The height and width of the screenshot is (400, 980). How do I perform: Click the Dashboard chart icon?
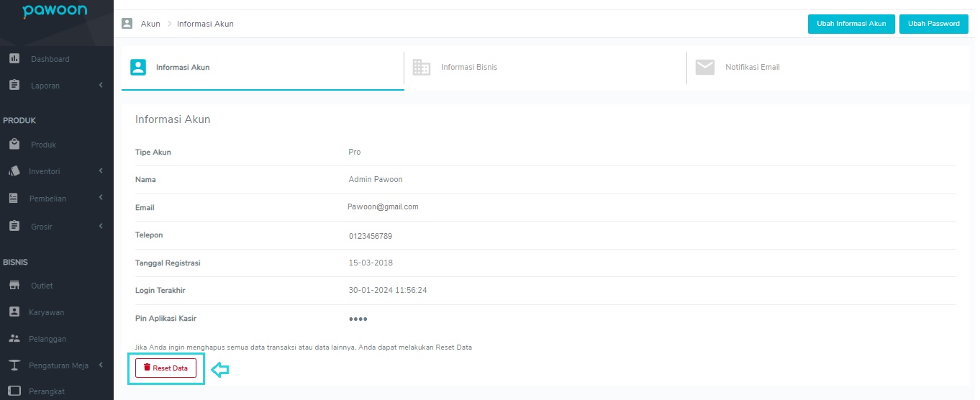pyautogui.click(x=14, y=59)
